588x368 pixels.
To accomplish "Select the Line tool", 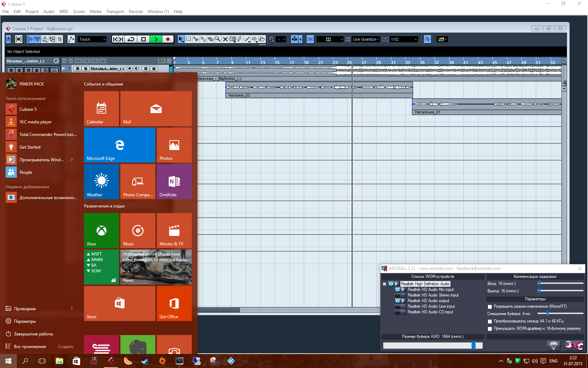I will click(247, 39).
